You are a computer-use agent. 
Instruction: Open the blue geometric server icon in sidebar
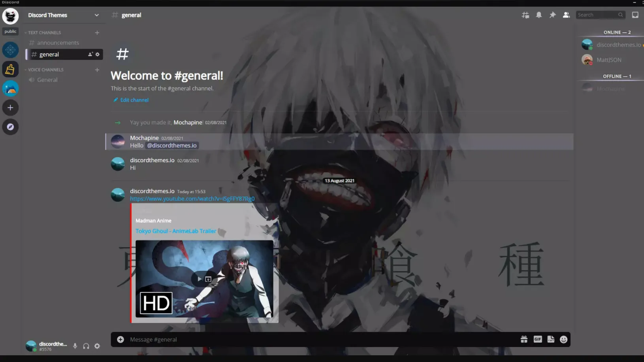point(10,50)
